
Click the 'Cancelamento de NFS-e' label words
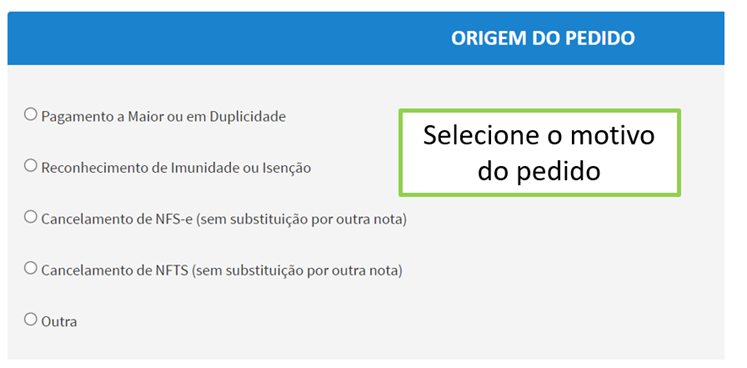[x=117, y=220]
